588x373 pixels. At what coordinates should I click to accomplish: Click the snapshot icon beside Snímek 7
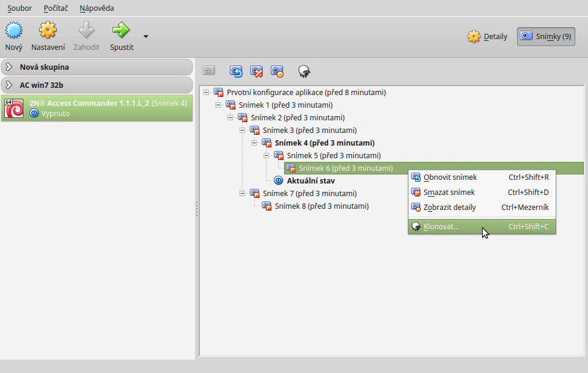click(x=254, y=194)
